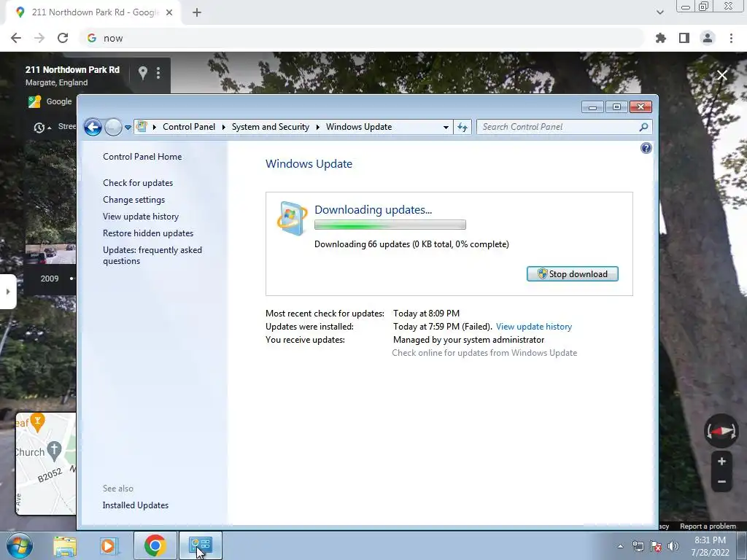Expand the Google Maps side panel arrow
This screenshot has height=560, width=747.
point(7,292)
